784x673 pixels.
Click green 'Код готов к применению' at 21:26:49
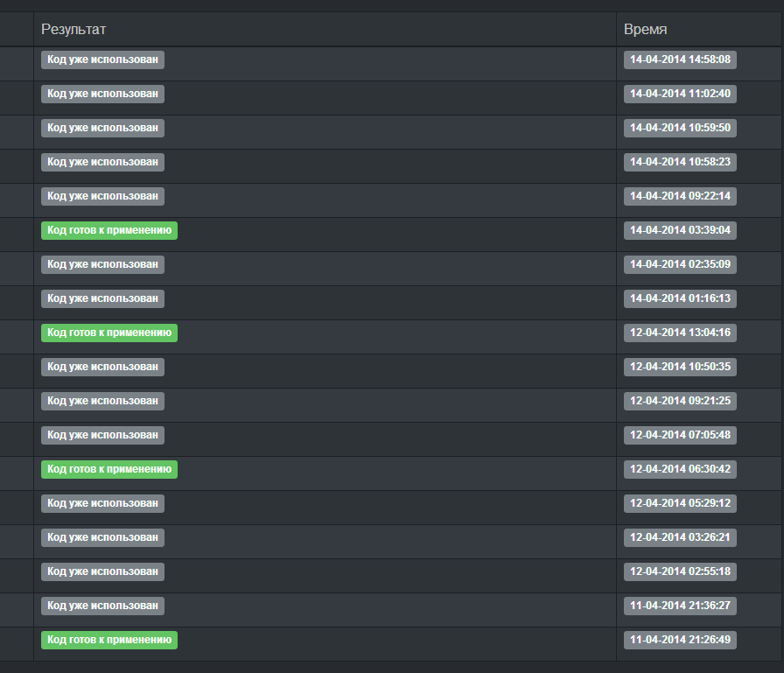click(x=109, y=640)
